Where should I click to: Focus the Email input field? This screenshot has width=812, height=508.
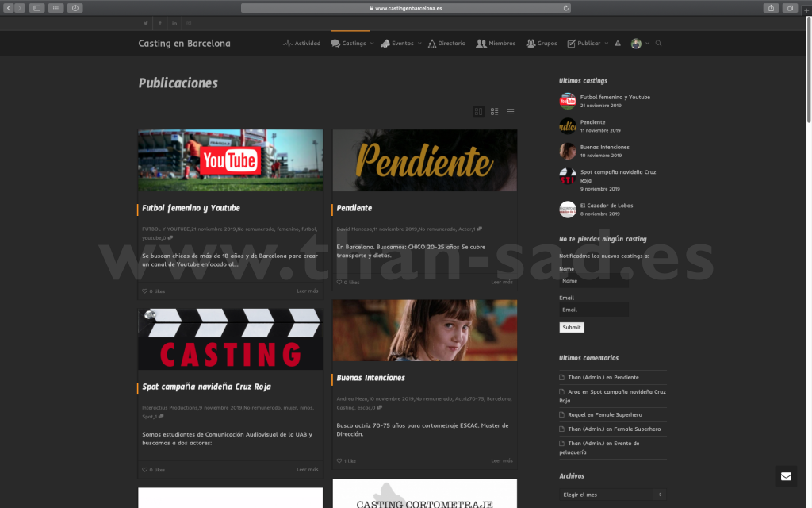pyautogui.click(x=594, y=310)
